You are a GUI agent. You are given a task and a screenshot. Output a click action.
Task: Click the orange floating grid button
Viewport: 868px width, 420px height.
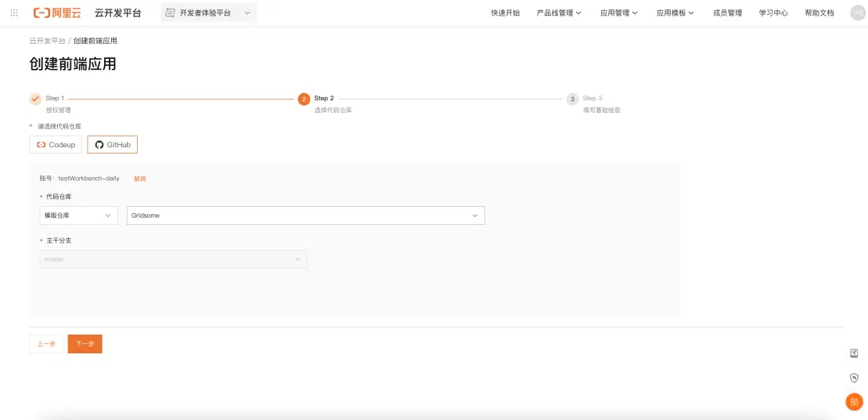[854, 402]
